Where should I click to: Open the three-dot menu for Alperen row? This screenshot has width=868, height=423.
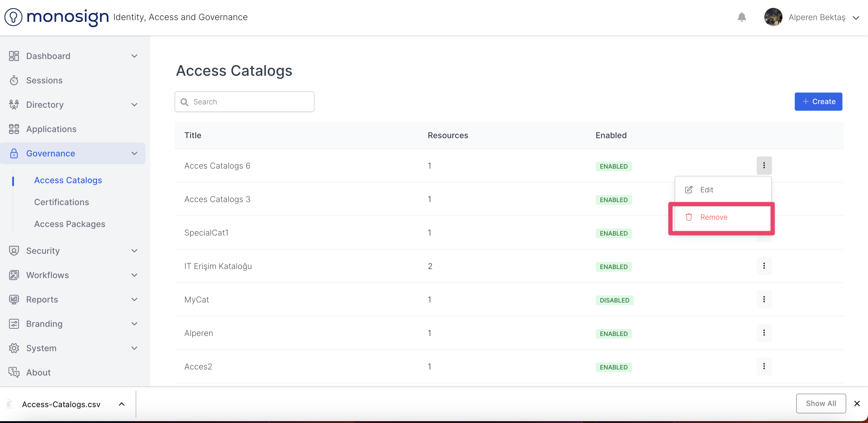click(x=764, y=333)
